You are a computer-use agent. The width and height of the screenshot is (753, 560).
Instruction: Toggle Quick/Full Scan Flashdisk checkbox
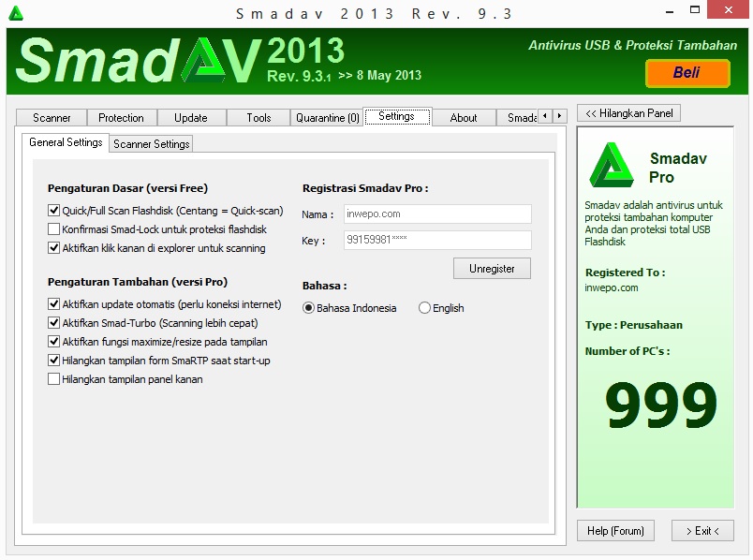tap(53, 211)
